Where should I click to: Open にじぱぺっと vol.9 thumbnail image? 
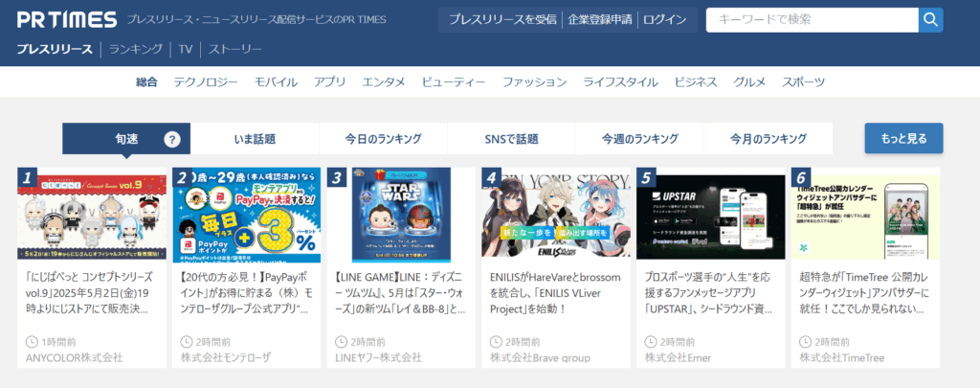[92, 216]
